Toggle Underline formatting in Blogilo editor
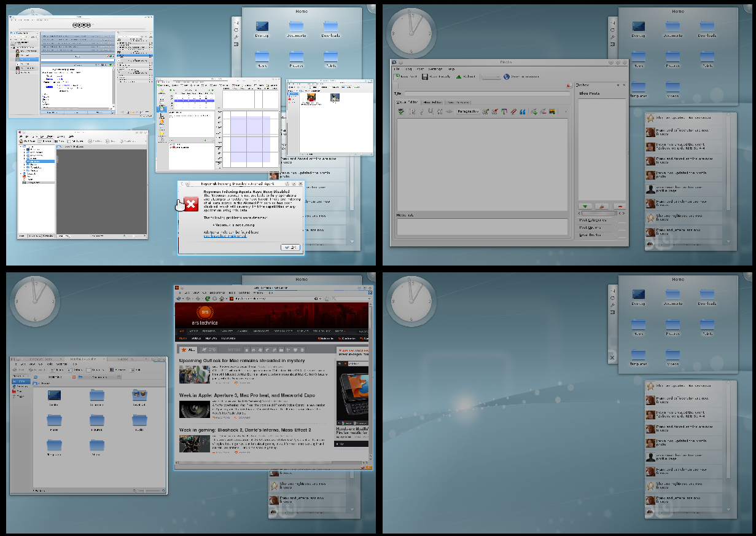The width and height of the screenshot is (756, 536). tap(431, 111)
